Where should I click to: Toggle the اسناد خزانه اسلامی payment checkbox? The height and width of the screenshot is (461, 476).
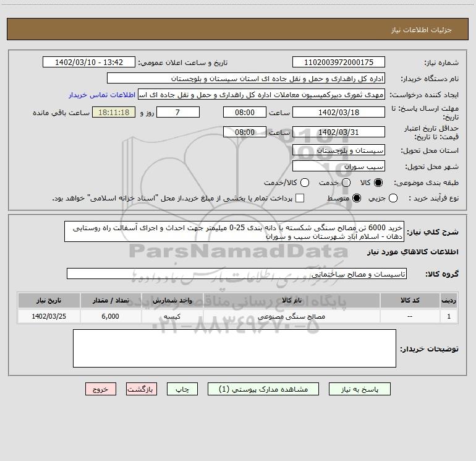point(300,198)
